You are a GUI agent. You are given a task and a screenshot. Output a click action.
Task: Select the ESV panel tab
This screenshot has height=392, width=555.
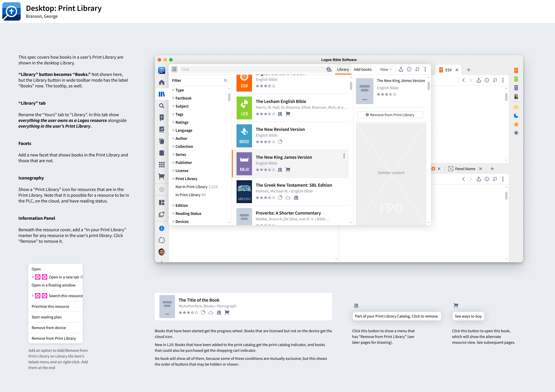[448, 70]
